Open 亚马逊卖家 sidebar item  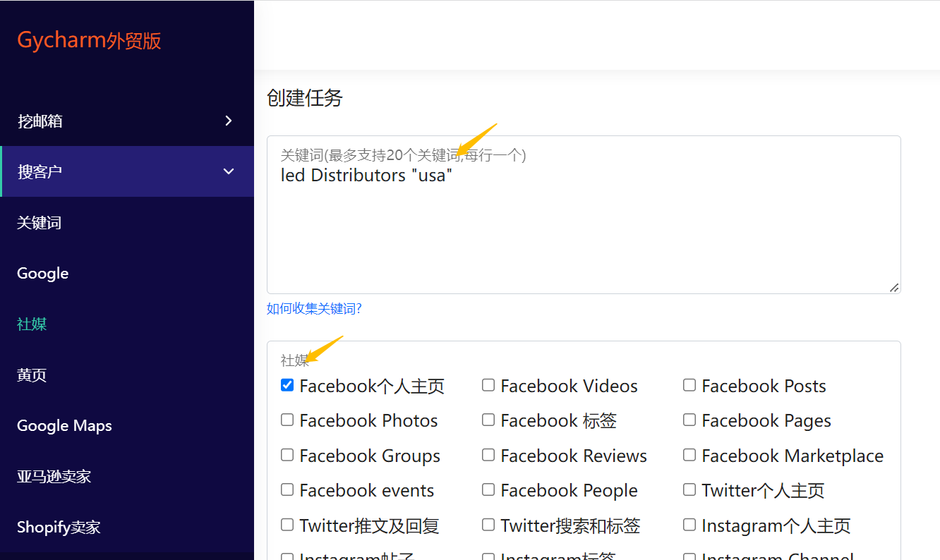coord(54,477)
